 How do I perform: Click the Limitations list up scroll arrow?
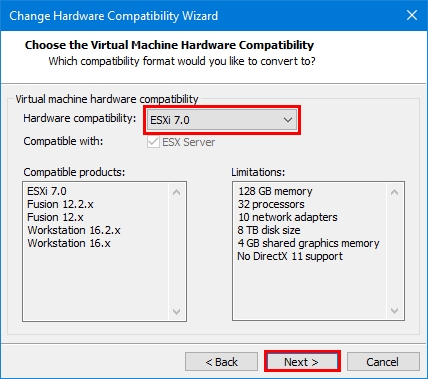(x=395, y=192)
